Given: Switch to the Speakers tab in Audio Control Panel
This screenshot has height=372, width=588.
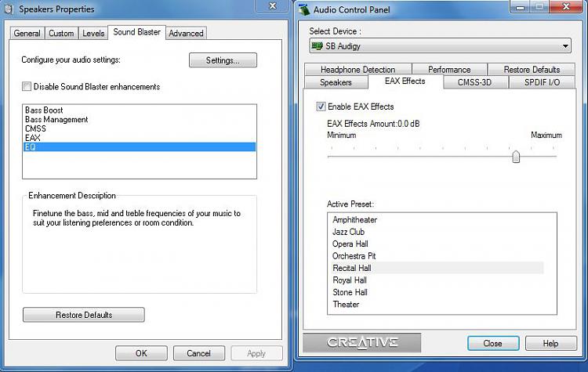Looking at the screenshot, I should (336, 82).
